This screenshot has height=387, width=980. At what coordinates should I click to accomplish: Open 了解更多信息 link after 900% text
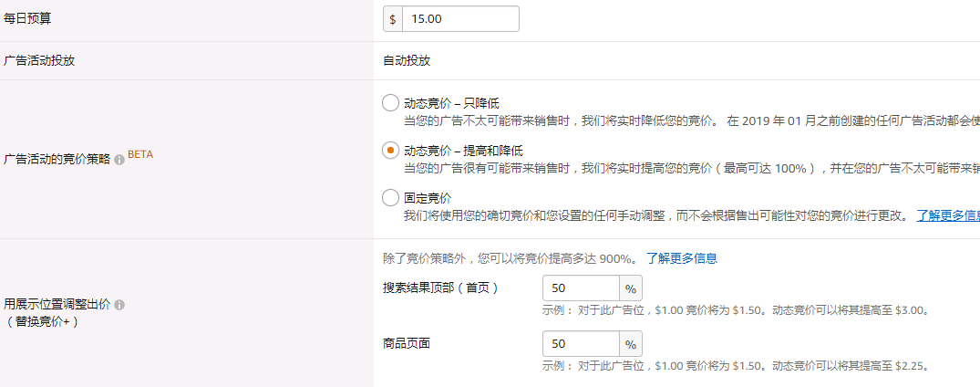click(682, 258)
